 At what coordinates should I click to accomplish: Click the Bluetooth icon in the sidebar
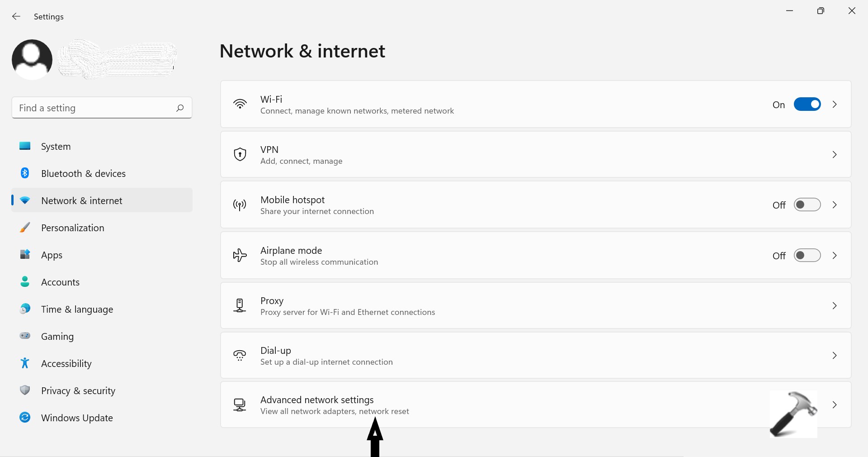(25, 173)
